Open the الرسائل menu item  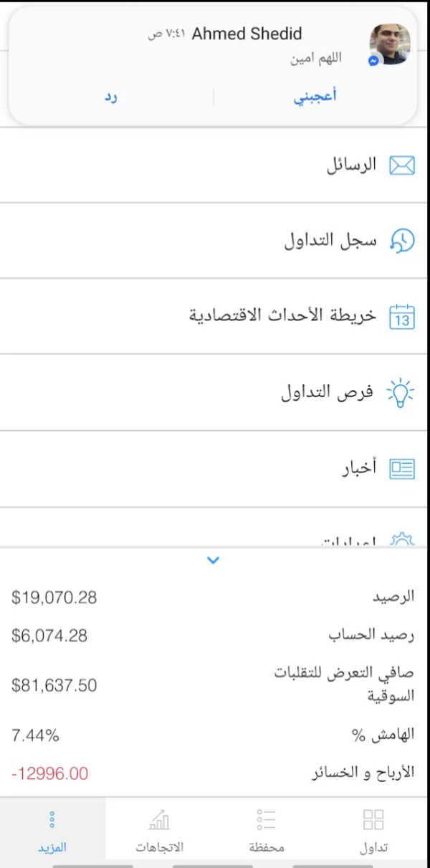click(351, 166)
